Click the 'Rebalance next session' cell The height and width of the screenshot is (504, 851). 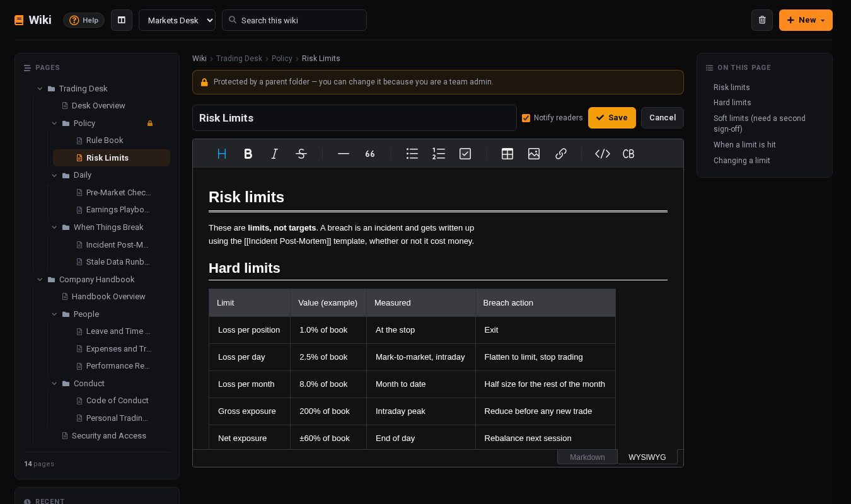pos(546,438)
